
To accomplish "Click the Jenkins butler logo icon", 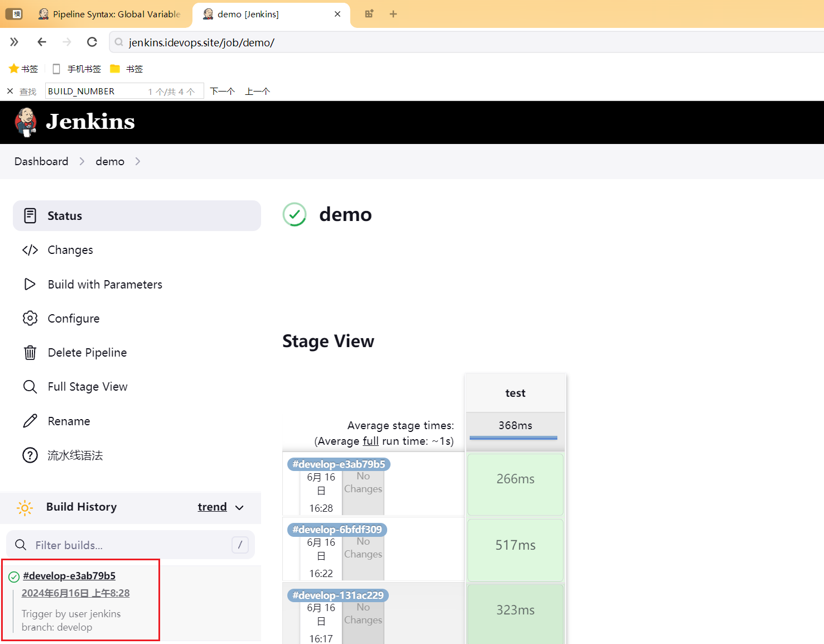I will [26, 122].
